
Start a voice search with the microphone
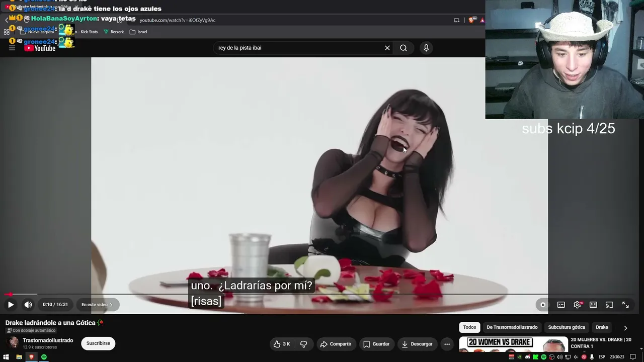[x=426, y=48]
